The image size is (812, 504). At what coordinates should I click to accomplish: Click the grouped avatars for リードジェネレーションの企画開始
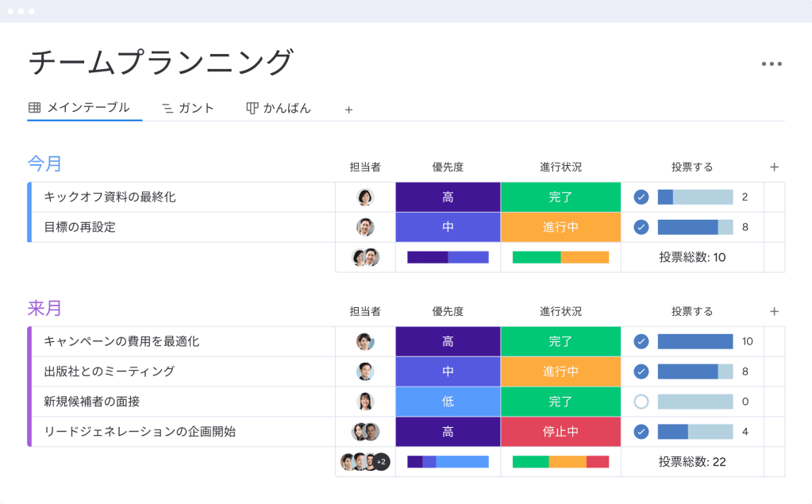tap(364, 432)
